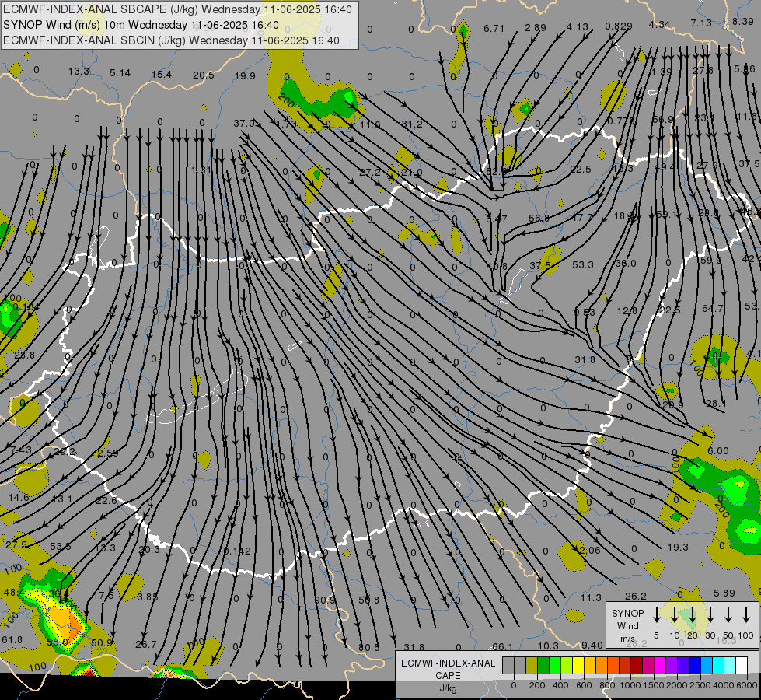Click the map value 4.13

coord(577,27)
